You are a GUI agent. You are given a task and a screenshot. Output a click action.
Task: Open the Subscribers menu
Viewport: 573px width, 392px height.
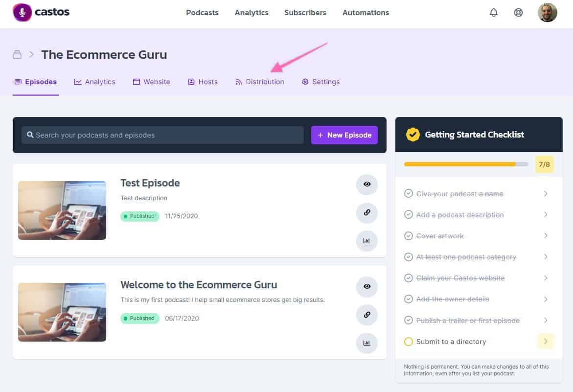pos(305,12)
